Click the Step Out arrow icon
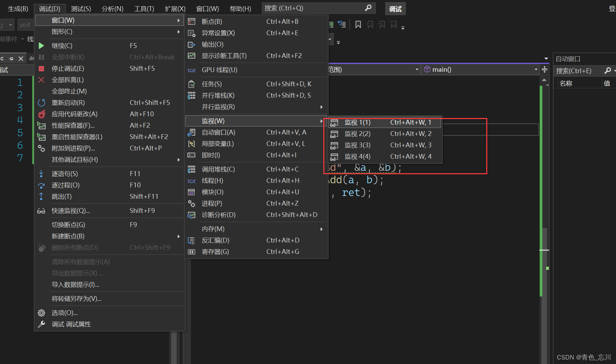 point(41,196)
